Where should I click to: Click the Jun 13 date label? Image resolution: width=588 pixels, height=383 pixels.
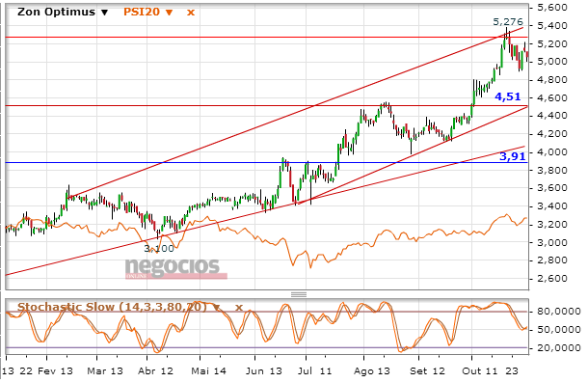coord(263,371)
